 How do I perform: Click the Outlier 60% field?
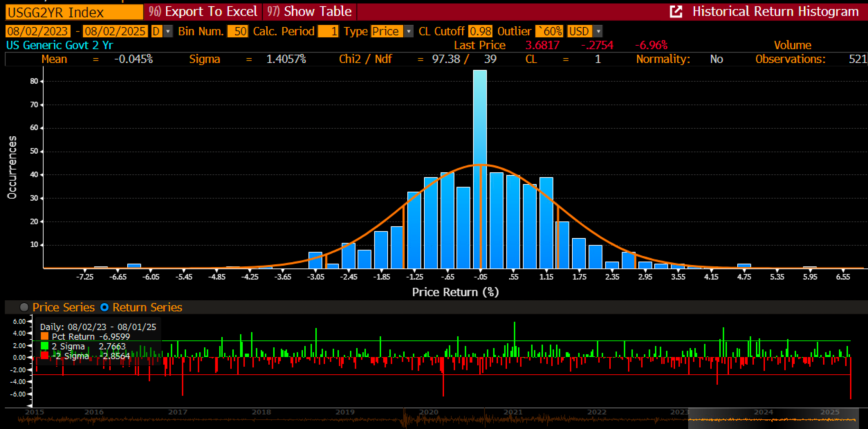[x=549, y=31]
